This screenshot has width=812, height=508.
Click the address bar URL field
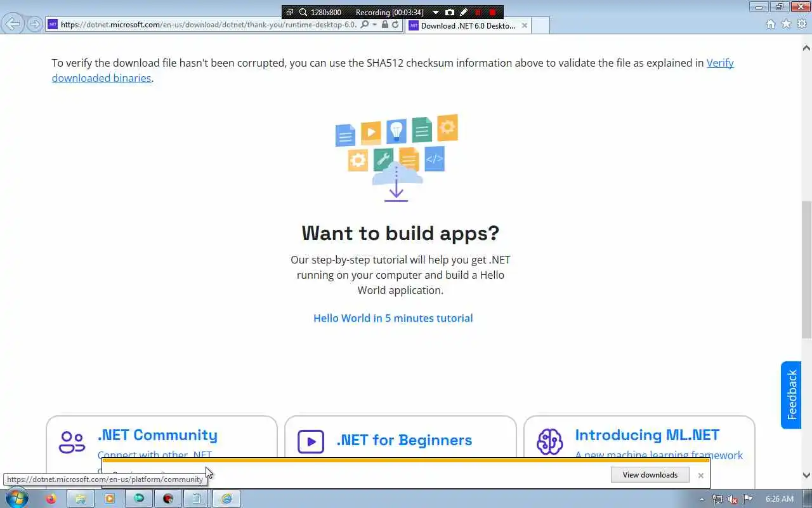click(x=209, y=25)
